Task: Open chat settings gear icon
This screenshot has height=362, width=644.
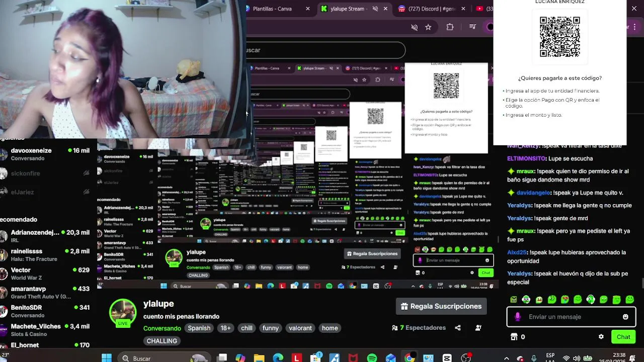Action: click(601, 337)
